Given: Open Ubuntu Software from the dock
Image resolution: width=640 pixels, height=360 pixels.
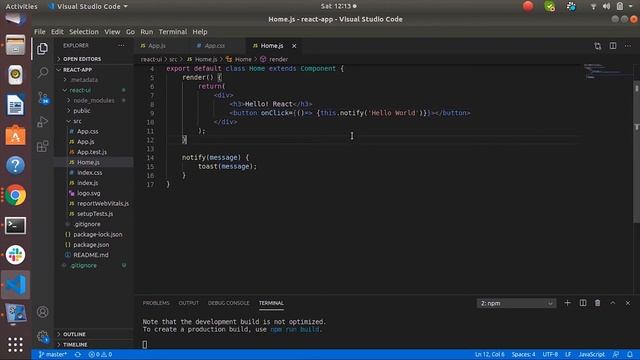Looking at the screenshot, I should click(x=16, y=135).
